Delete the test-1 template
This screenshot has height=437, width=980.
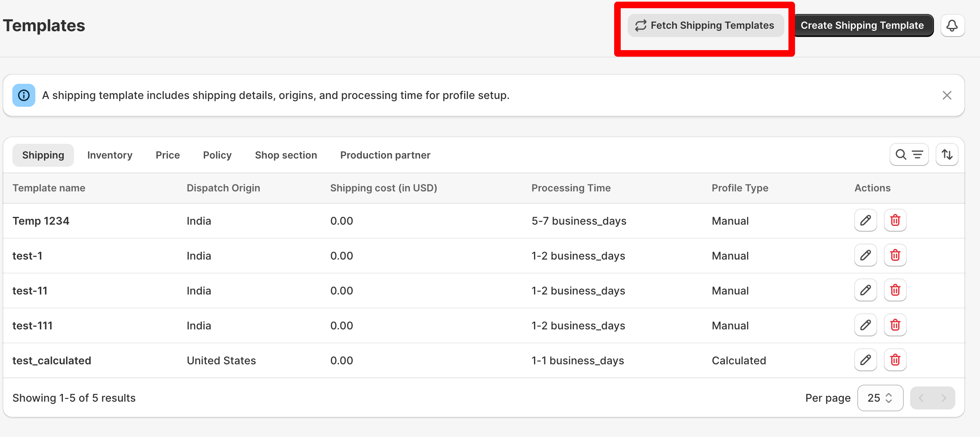(895, 255)
